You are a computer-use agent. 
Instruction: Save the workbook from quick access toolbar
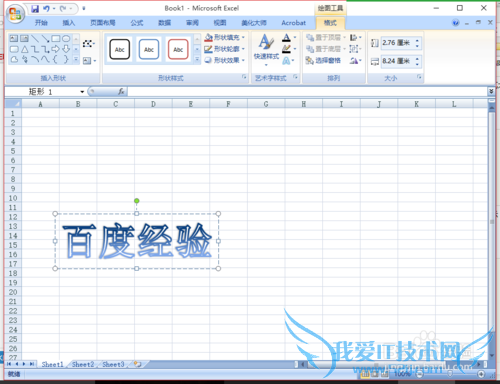coord(35,9)
